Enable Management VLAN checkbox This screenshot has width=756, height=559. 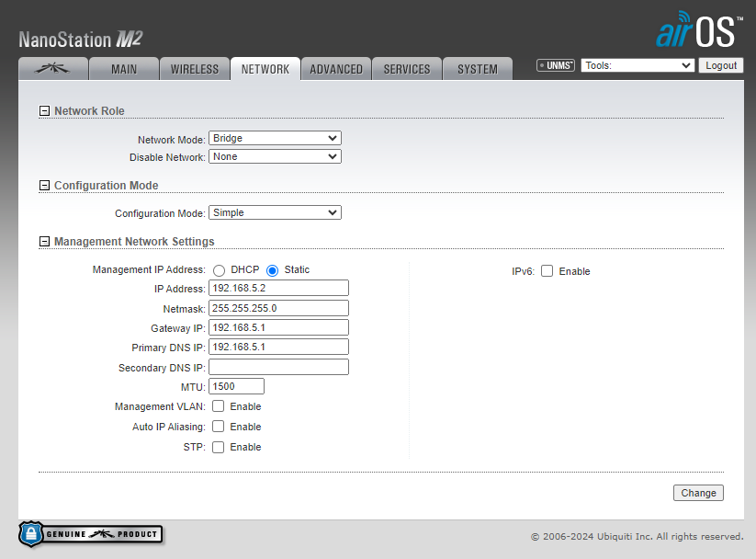219,406
